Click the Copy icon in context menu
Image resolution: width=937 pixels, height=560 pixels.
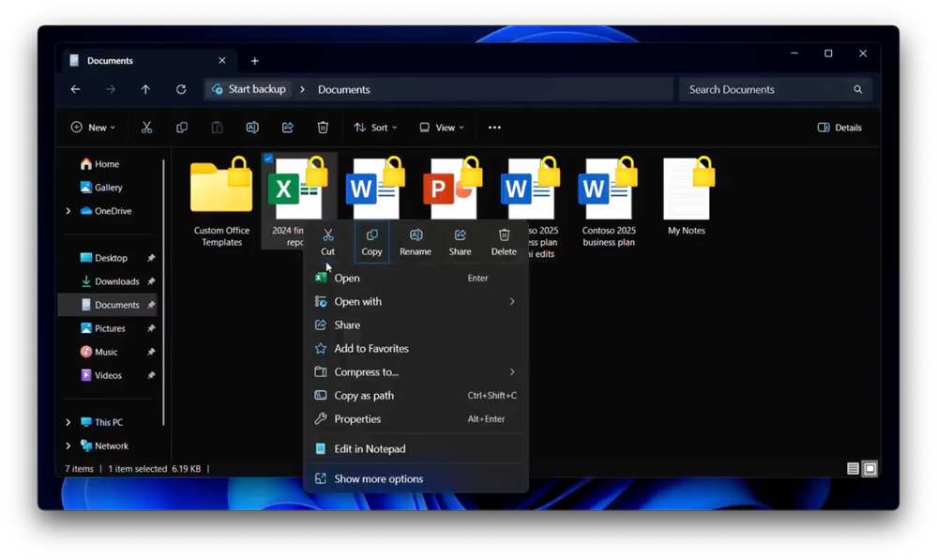(x=372, y=235)
